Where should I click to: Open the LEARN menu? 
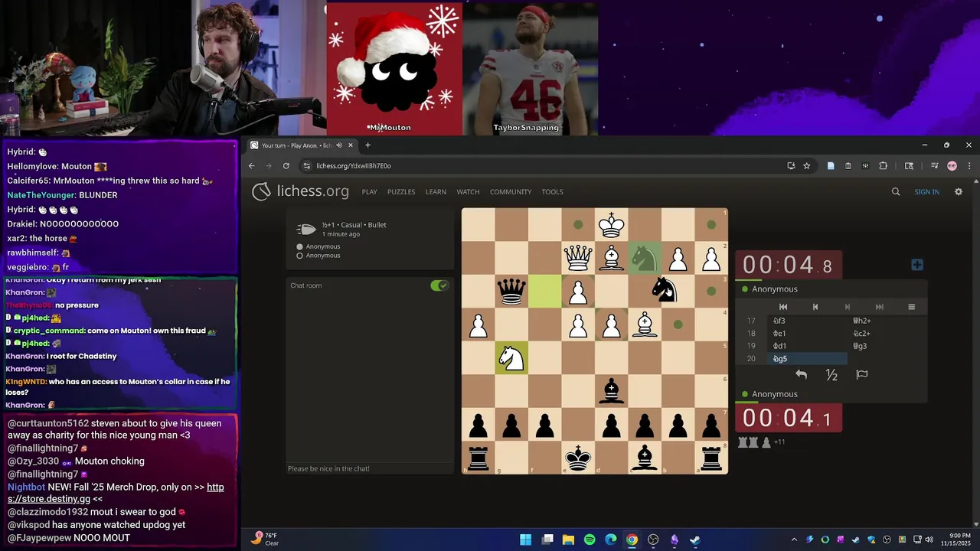pos(436,192)
